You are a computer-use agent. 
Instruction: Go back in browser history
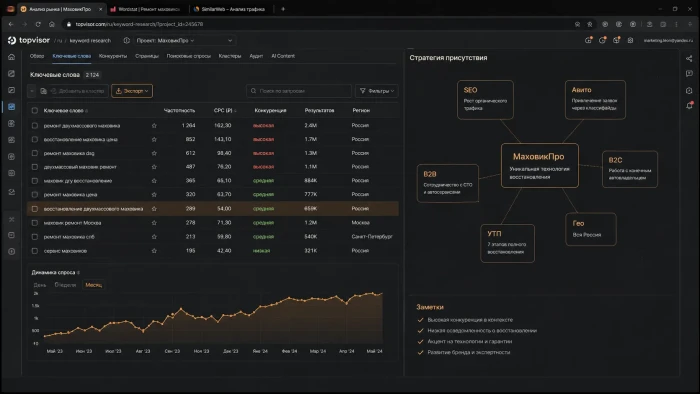(x=11, y=24)
